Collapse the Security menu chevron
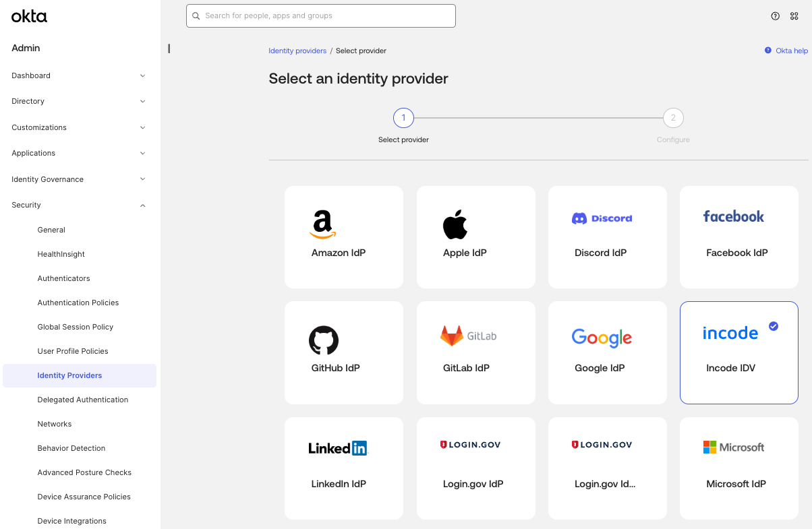Viewport: 812px width, 529px height. 142,205
